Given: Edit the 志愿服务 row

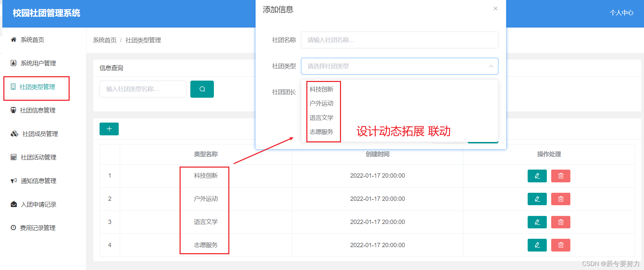Looking at the screenshot, I should tap(537, 245).
